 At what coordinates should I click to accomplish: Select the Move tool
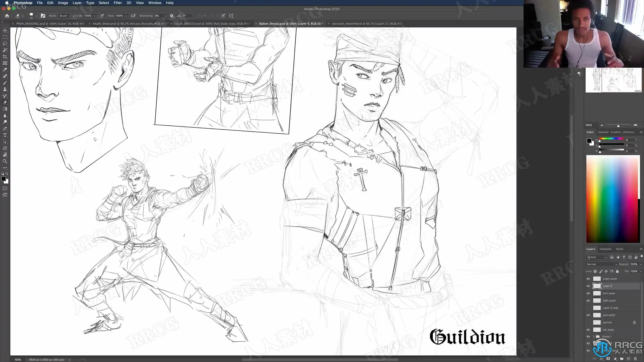[x=5, y=30]
